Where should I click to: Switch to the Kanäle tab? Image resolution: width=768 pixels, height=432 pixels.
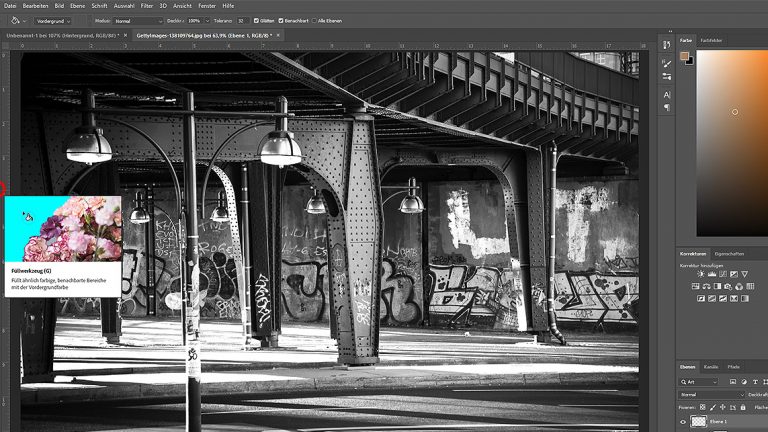point(711,367)
